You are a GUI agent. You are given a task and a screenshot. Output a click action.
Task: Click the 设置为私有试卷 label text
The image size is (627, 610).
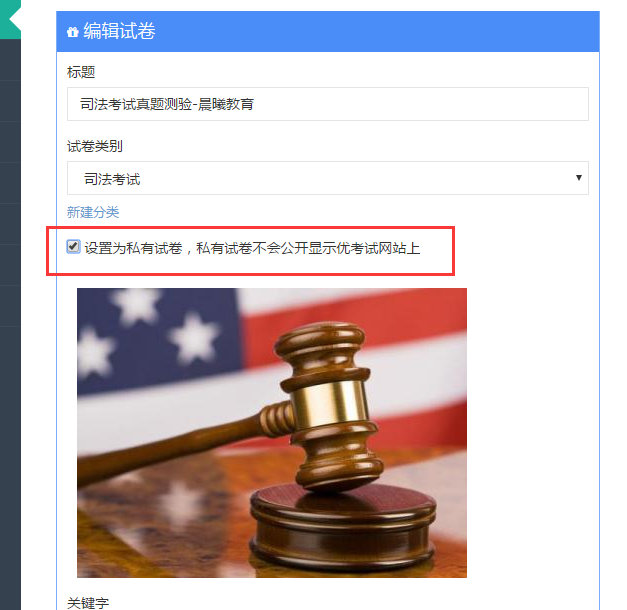(x=252, y=248)
